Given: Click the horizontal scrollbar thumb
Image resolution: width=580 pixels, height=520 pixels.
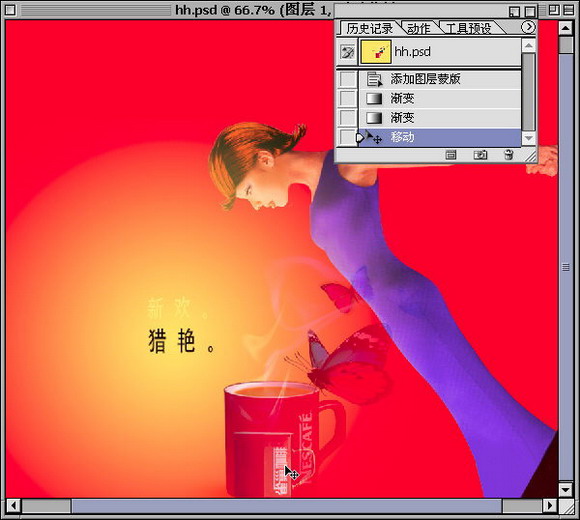Looking at the screenshot, I should (287, 506).
